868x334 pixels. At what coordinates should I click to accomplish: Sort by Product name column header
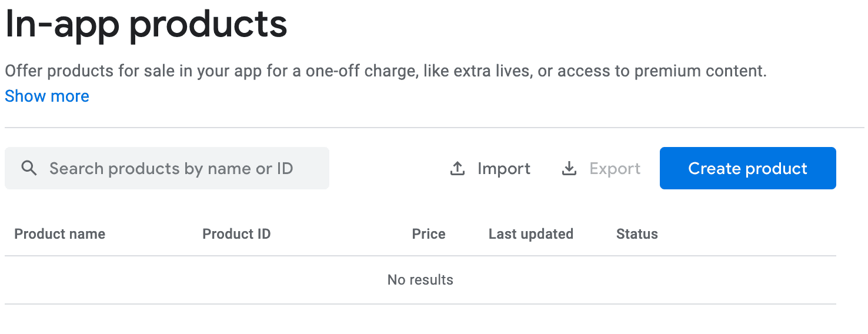[x=59, y=234]
